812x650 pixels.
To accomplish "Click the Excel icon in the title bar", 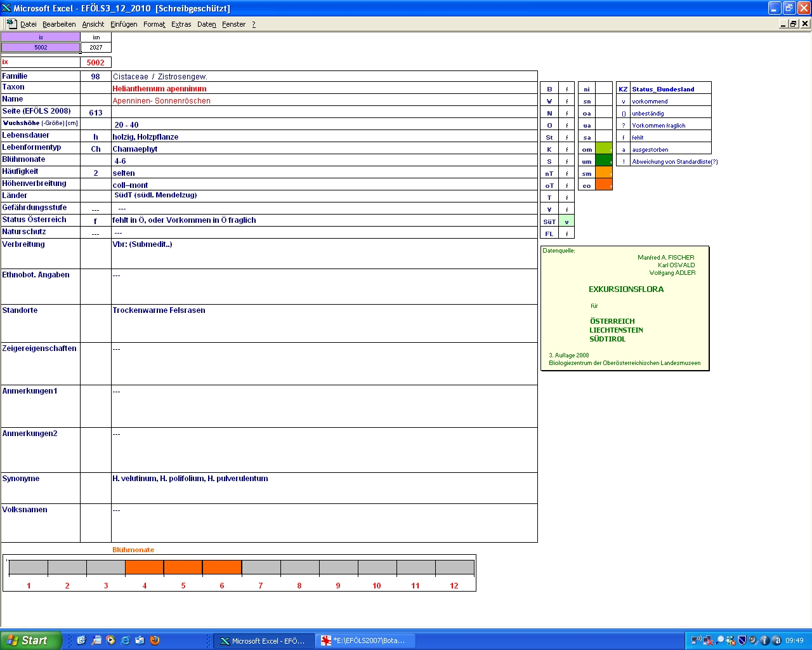I will [x=6, y=8].
